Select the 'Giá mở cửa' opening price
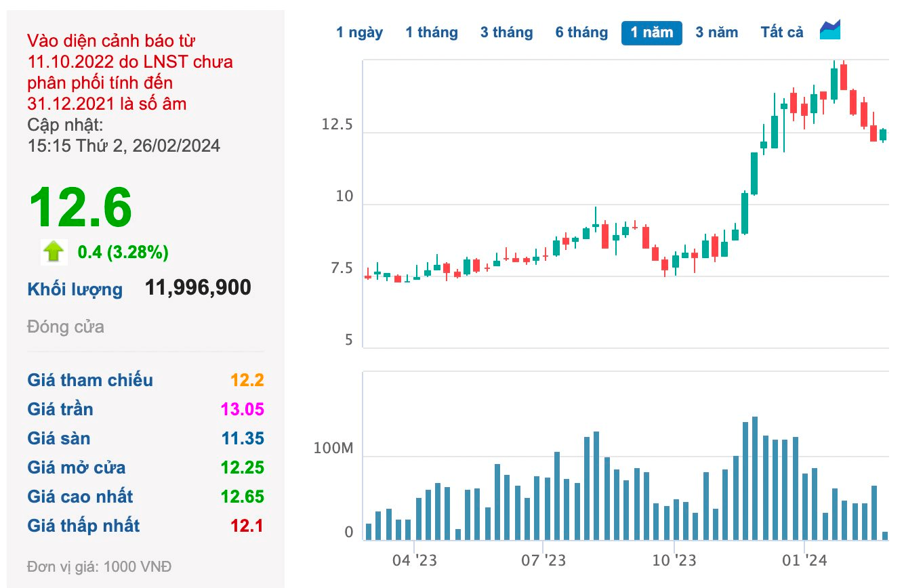 coord(243,467)
